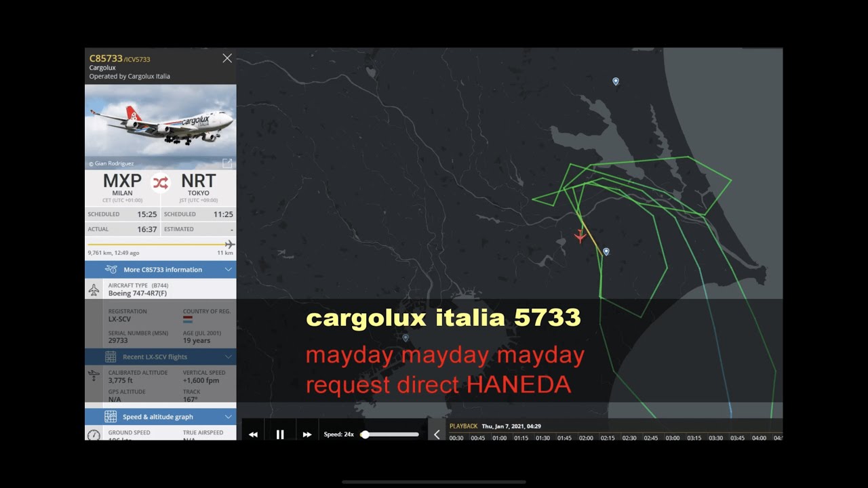The width and height of the screenshot is (868, 488).
Task: Click the PLAYBACK label on the timeline
Action: pyautogui.click(x=463, y=426)
